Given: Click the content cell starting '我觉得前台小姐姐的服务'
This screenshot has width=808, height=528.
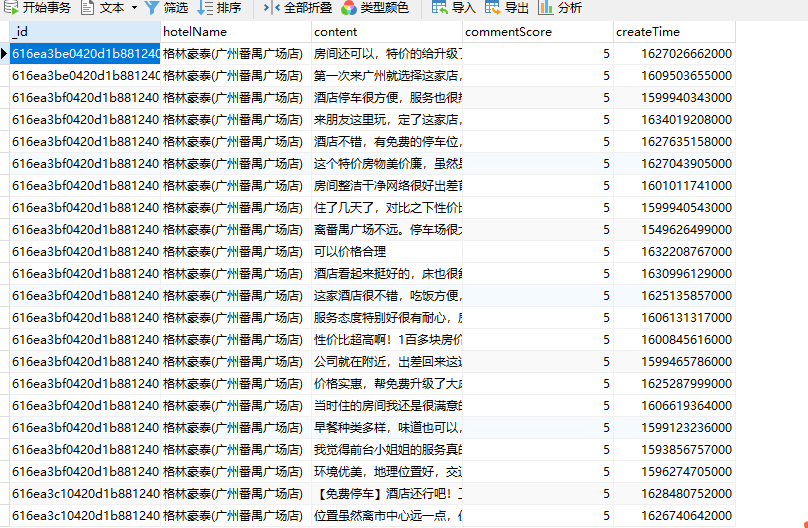Looking at the screenshot, I should [x=387, y=450].
